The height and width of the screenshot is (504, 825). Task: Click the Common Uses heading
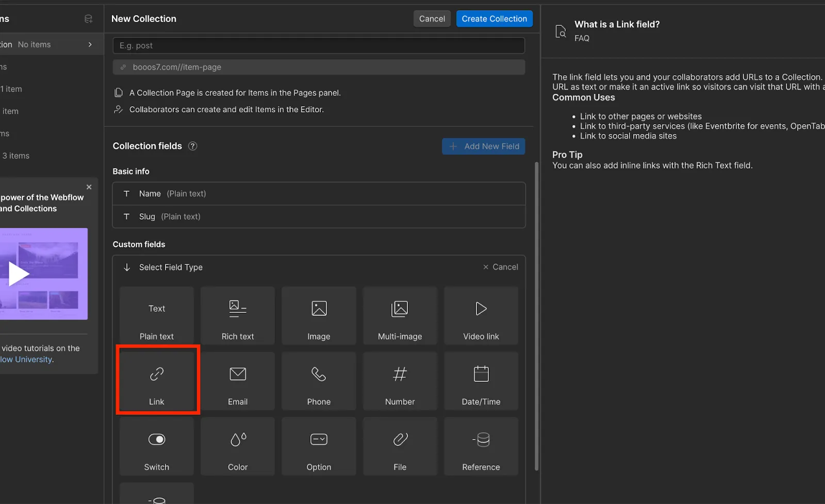584,97
